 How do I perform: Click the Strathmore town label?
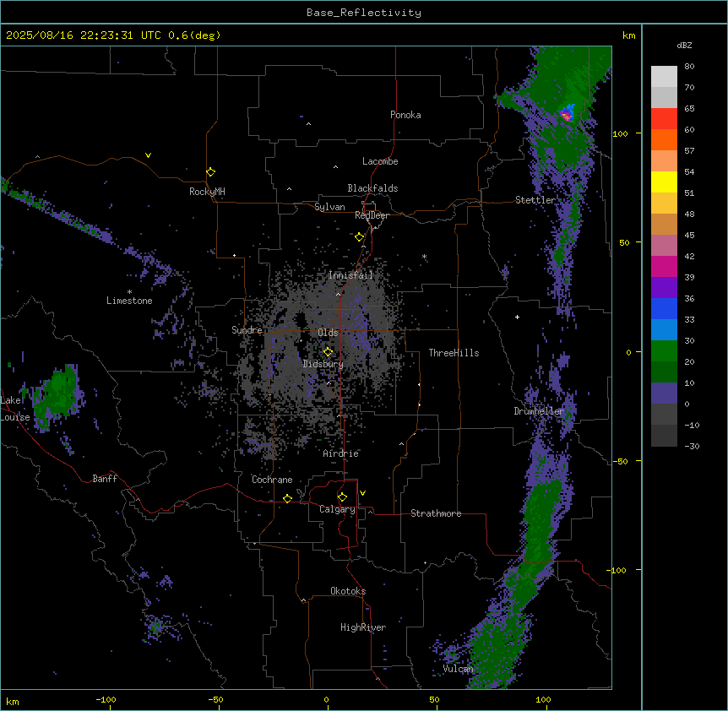[436, 513]
